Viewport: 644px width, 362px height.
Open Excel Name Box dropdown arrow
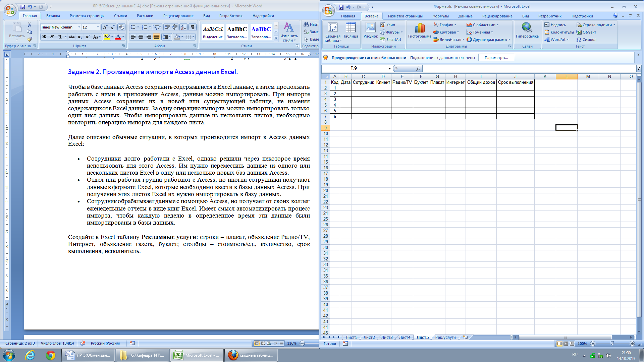point(389,68)
